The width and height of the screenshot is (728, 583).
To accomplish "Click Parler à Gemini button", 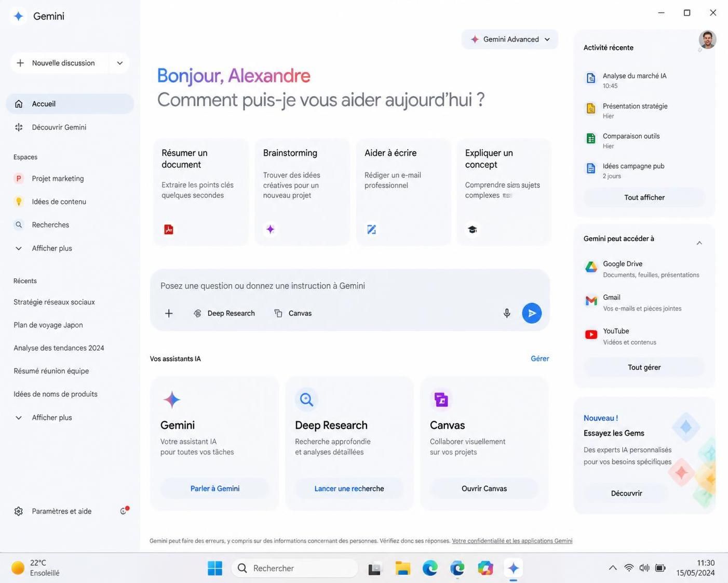I will [x=215, y=488].
